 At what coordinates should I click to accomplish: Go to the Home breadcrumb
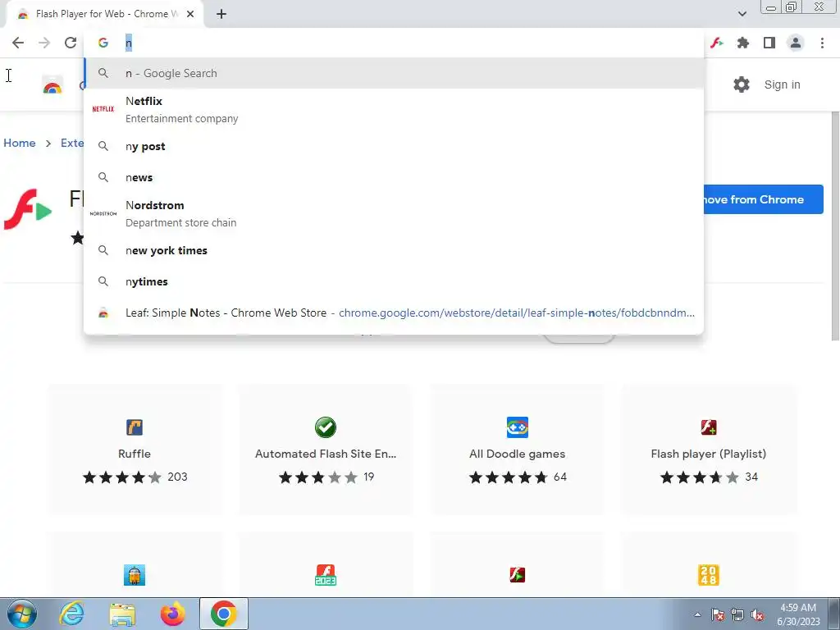[20, 143]
